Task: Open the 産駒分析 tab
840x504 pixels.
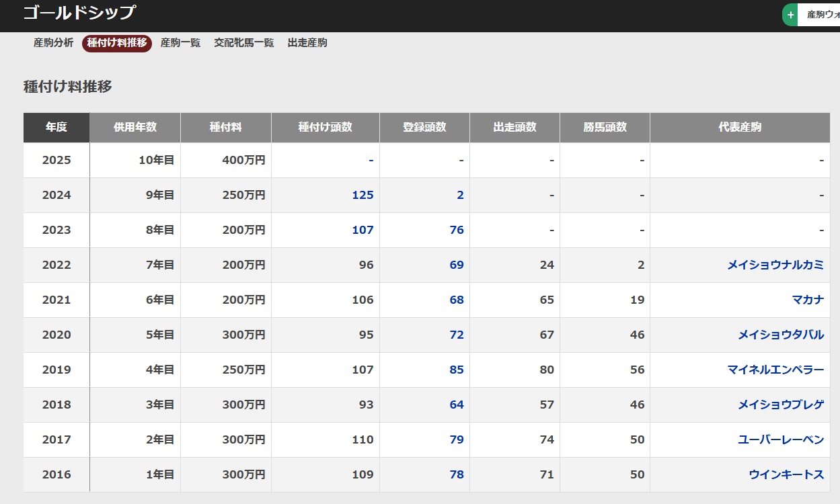Action: click(x=53, y=43)
